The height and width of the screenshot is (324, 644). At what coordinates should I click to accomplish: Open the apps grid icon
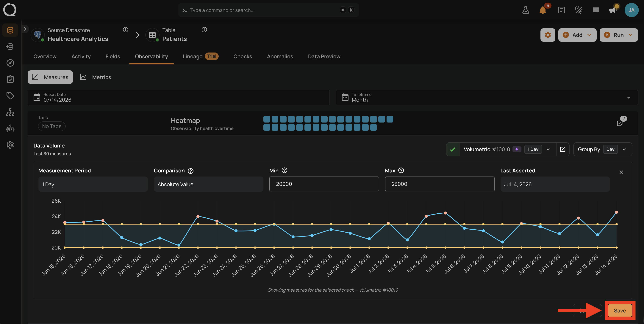click(596, 10)
